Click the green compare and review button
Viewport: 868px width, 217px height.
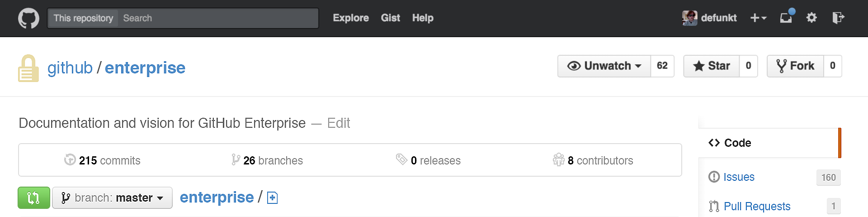tap(34, 198)
